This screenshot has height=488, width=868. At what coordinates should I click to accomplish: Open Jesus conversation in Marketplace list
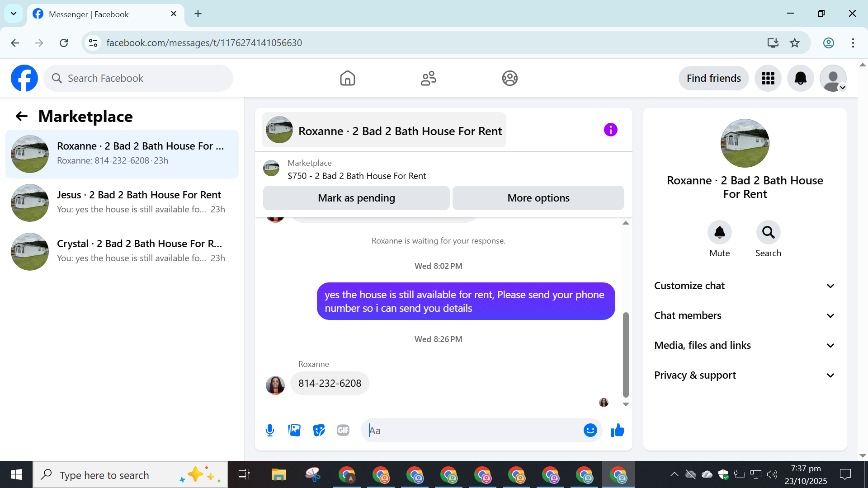(122, 202)
